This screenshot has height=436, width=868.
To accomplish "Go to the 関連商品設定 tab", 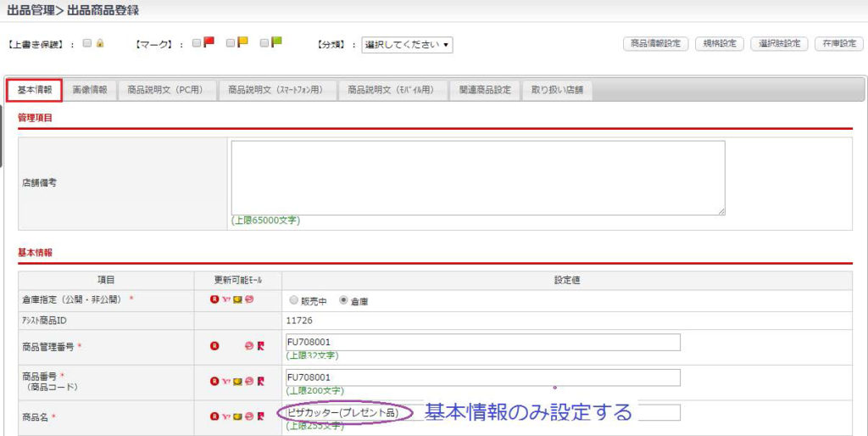I will point(485,90).
